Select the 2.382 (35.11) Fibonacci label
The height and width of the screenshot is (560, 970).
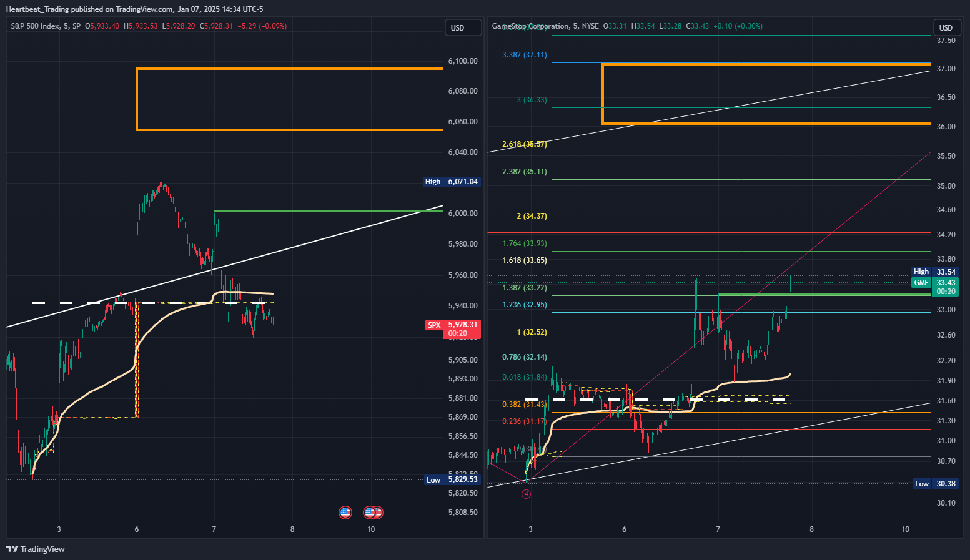click(x=525, y=172)
